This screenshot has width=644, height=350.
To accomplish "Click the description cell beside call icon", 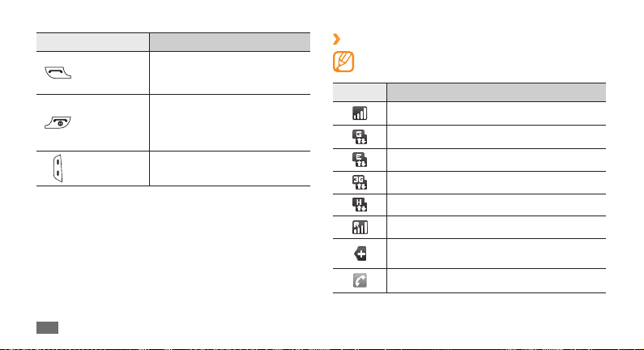I will pyautogui.click(x=496, y=280).
